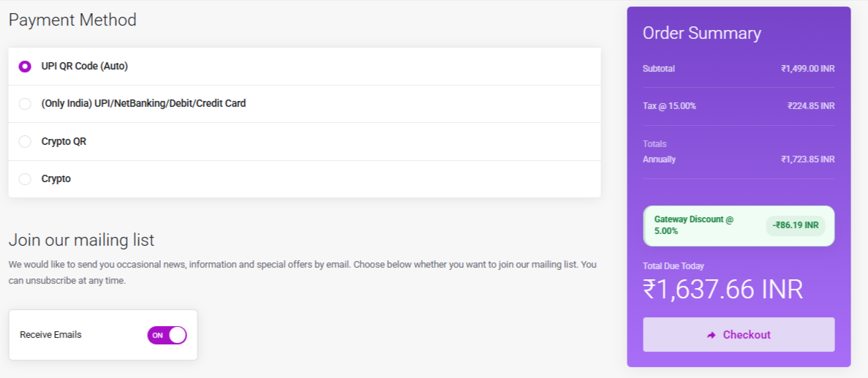Select the UPI QR Code (Auto) radio button
This screenshot has height=378, width=868.
25,67
